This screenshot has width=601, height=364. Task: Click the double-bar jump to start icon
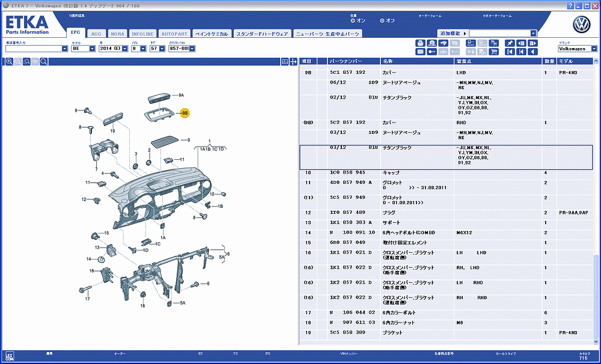510,52
